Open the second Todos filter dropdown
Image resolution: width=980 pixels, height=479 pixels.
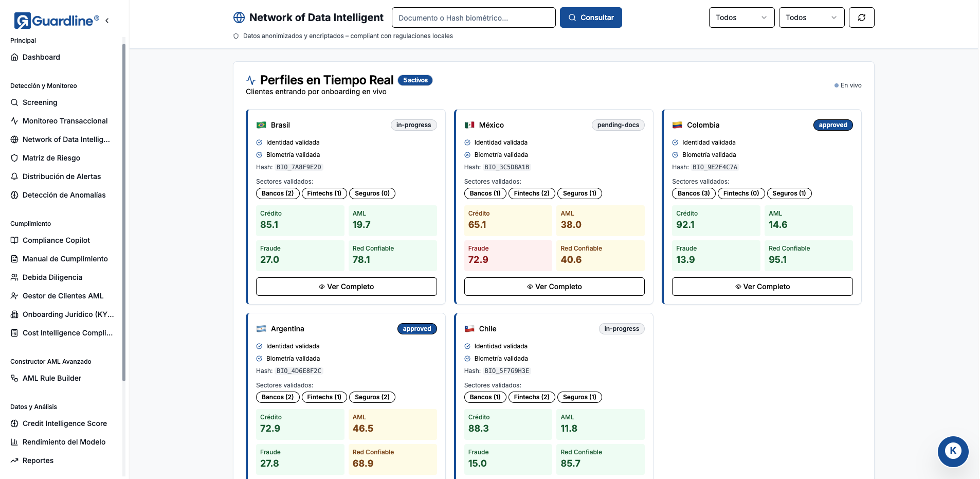[x=811, y=17]
